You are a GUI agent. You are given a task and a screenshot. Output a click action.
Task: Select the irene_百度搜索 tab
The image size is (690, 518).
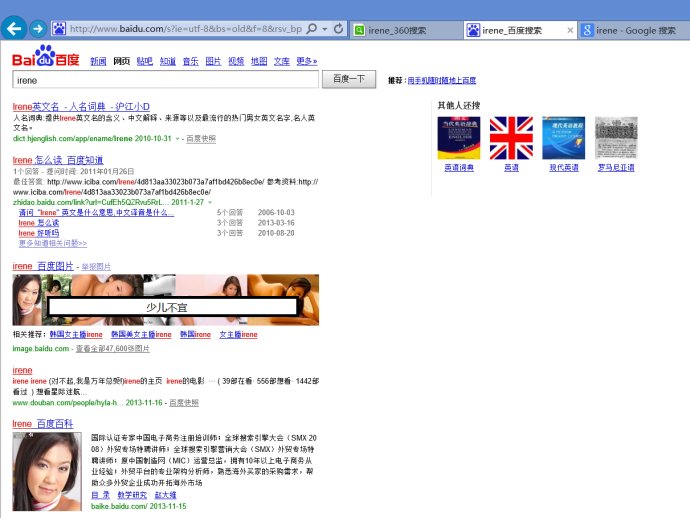[x=520, y=30]
